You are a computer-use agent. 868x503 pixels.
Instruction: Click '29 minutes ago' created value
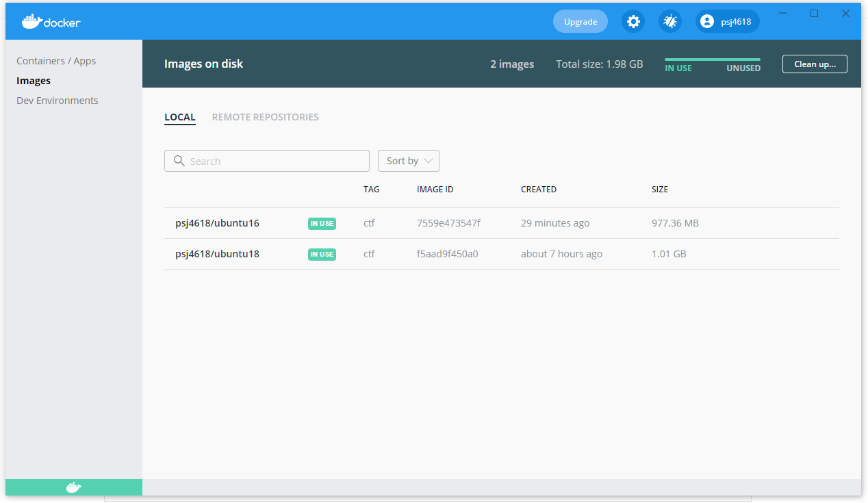click(x=555, y=223)
